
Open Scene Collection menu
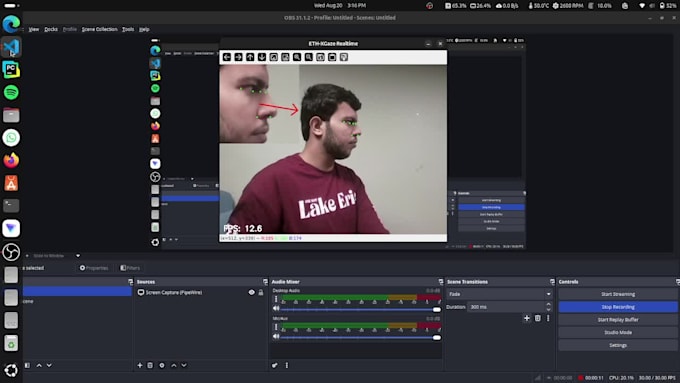click(100, 29)
